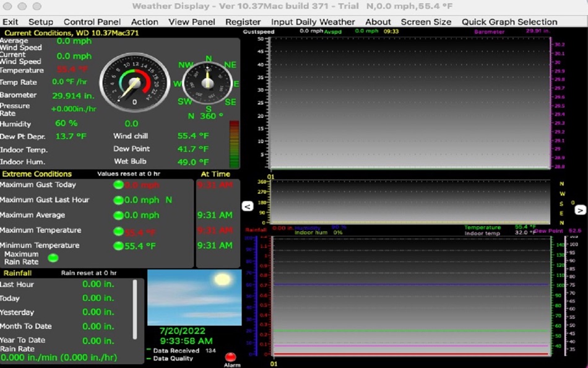Click the Dew Point value 41.7 °F
Viewport: 588px width, 368px height.
coord(192,149)
